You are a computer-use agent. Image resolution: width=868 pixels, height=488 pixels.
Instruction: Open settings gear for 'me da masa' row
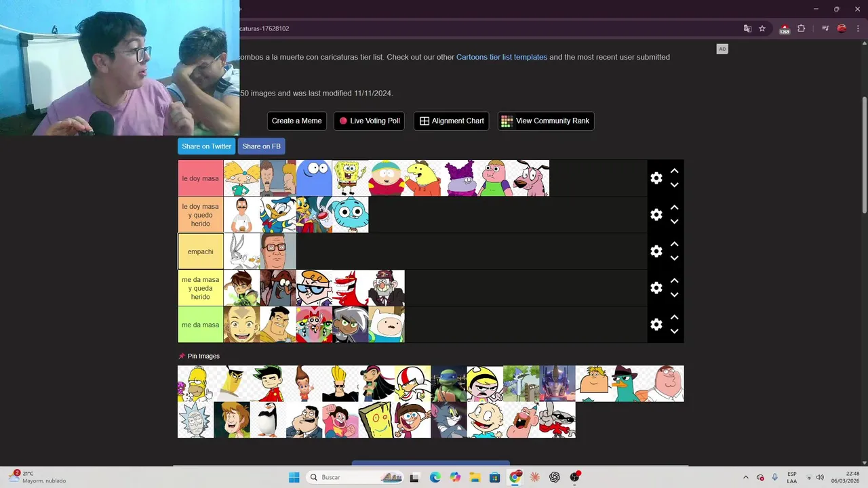pyautogui.click(x=656, y=325)
